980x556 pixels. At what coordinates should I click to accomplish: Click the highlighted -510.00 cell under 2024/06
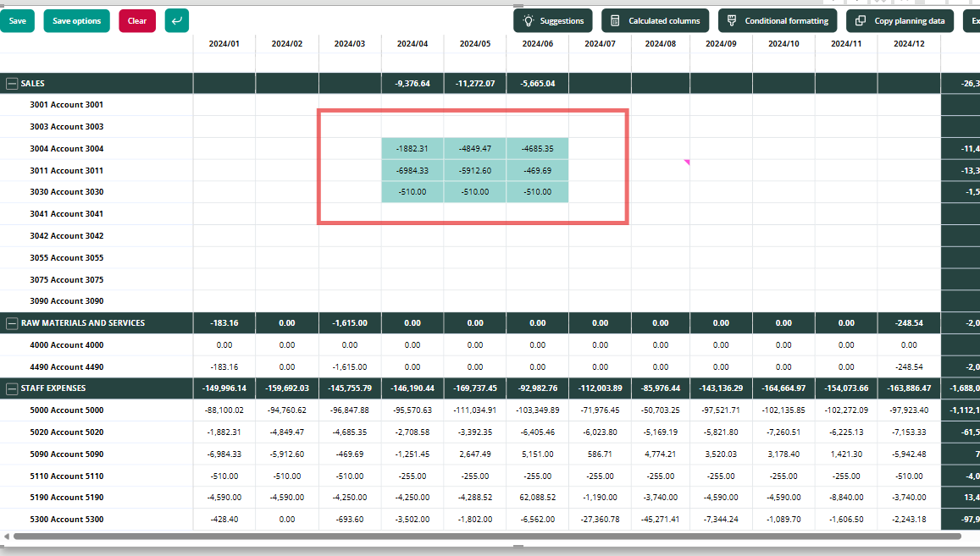point(538,192)
